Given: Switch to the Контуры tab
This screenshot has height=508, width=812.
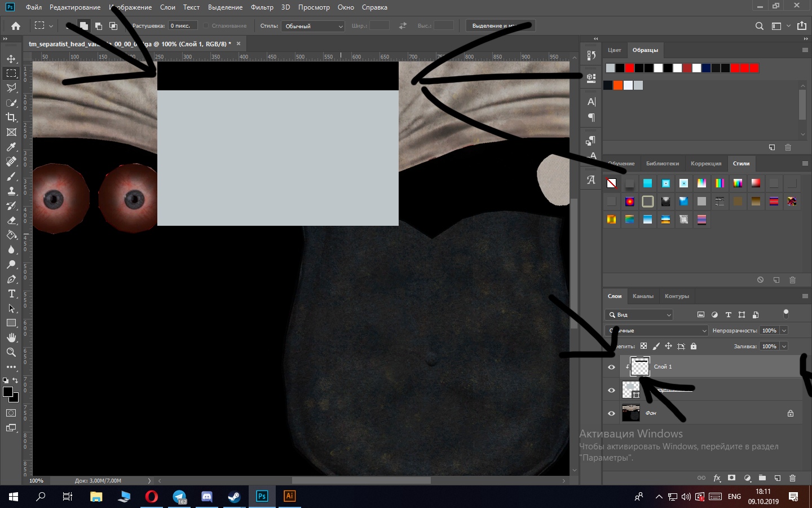Looking at the screenshot, I should tap(677, 296).
